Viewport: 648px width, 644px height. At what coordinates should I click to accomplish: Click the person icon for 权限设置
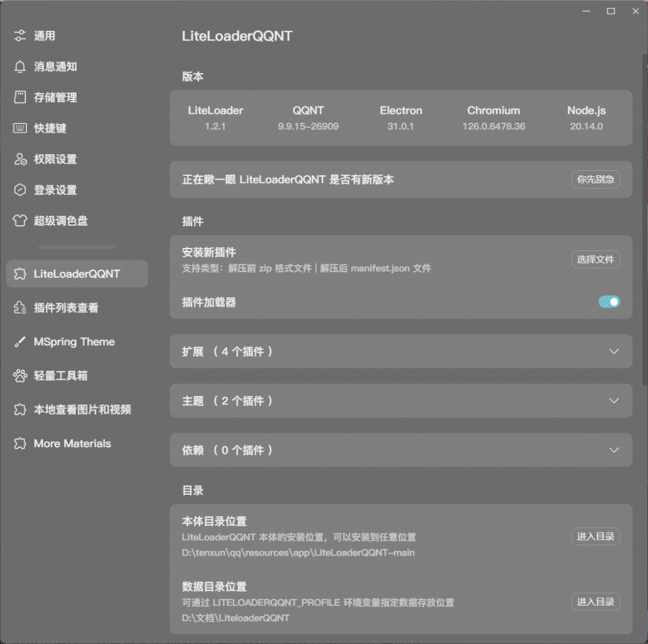pyautogui.click(x=20, y=159)
